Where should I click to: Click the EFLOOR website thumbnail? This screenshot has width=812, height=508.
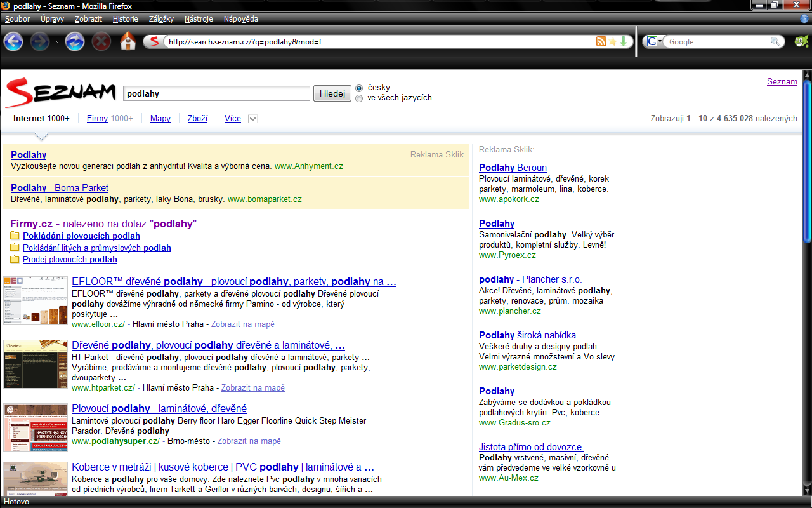coord(36,300)
